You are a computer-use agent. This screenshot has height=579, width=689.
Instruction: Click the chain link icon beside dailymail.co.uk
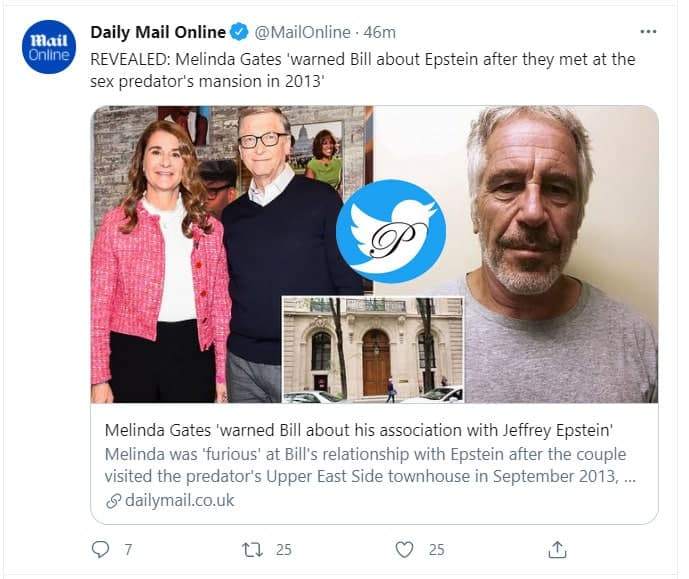pos(113,501)
